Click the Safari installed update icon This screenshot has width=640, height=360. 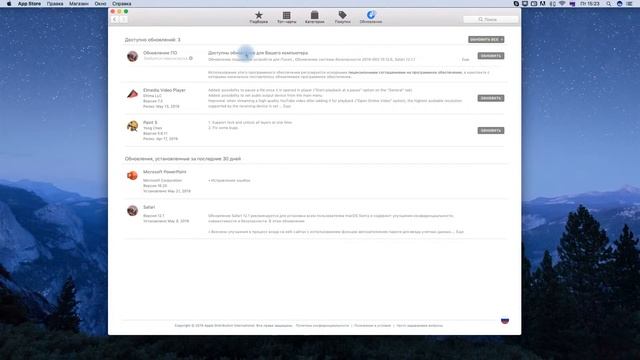pos(132,211)
